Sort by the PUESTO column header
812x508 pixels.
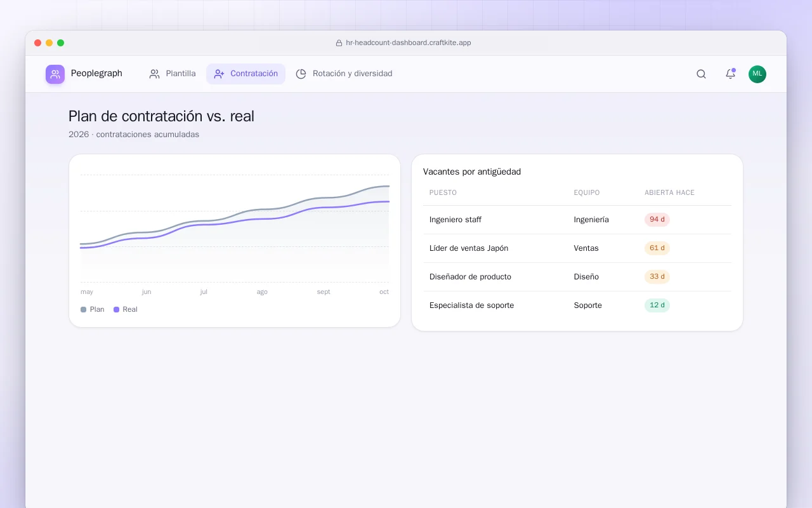(x=443, y=192)
